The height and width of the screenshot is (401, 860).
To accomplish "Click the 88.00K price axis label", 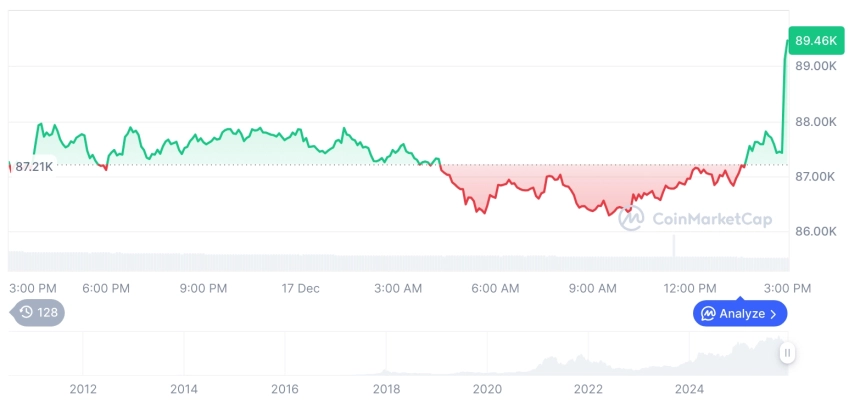I will tap(815, 122).
